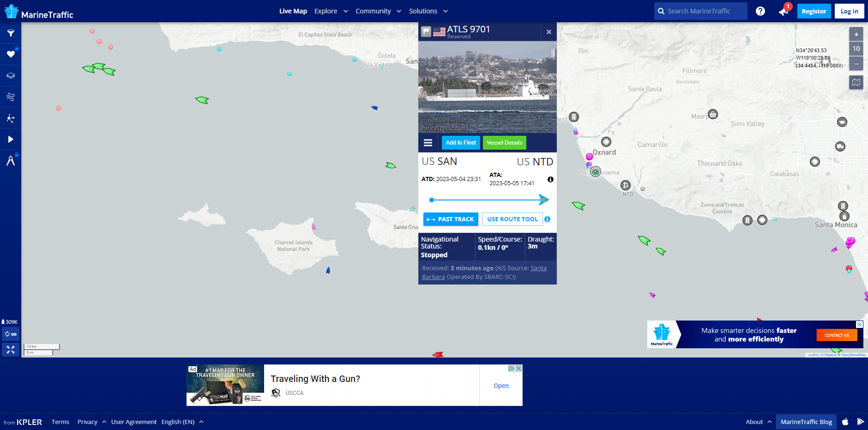Open the Leaflet attribution link
Screen dimensions: 868x430
pos(813,355)
